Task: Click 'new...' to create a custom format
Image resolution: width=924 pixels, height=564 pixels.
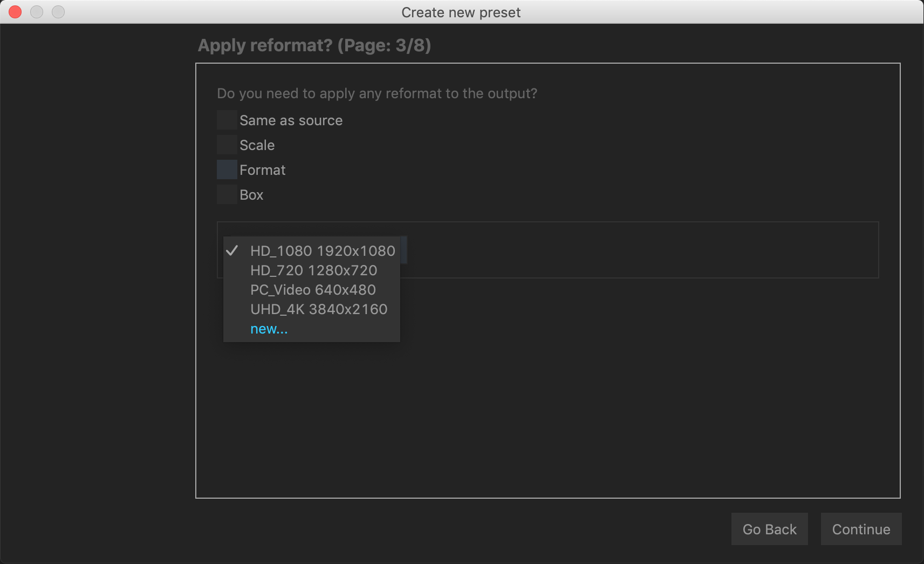Action: tap(269, 329)
